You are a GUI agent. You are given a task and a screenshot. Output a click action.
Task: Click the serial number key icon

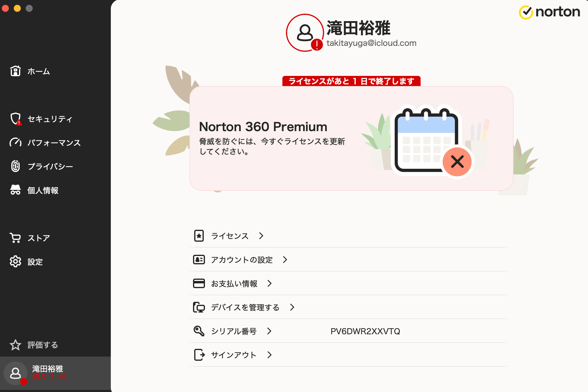click(x=199, y=331)
